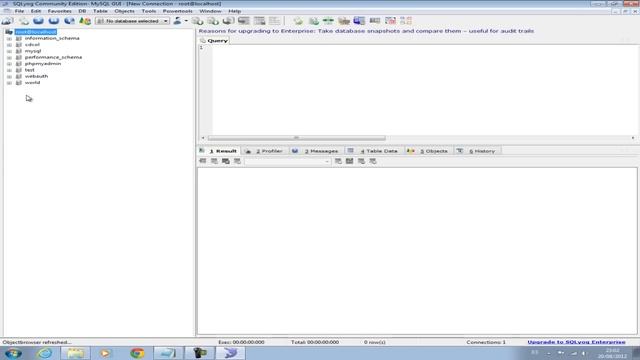Click the query editor scroll-left arrow
The height and width of the screenshot is (360, 640).
click(203, 138)
